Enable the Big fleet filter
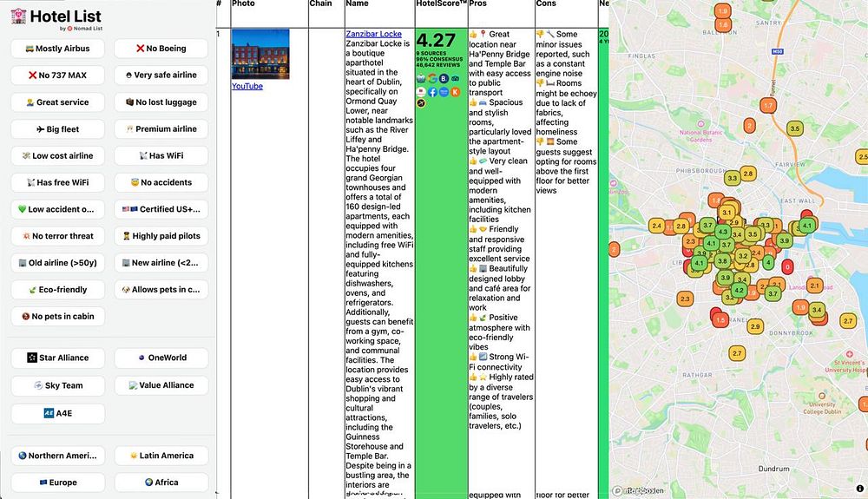 click(x=57, y=129)
